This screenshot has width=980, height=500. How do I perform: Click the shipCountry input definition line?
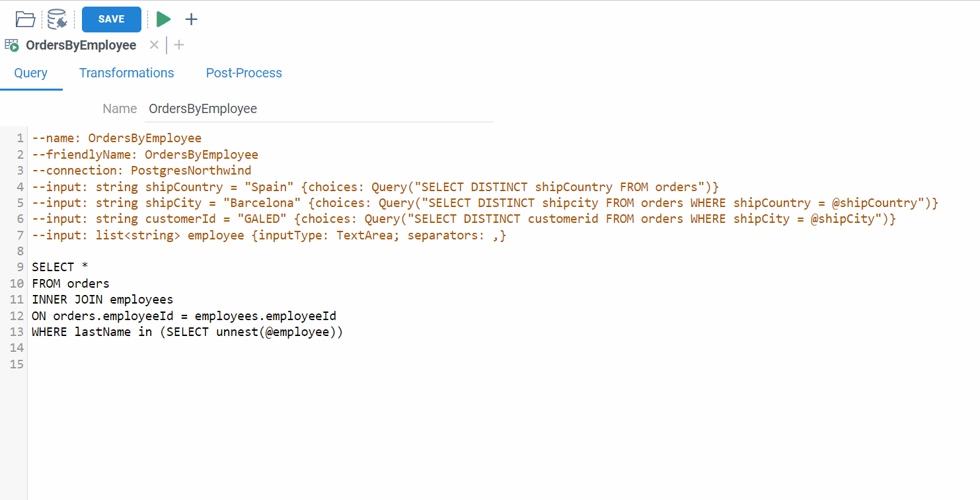(375, 187)
